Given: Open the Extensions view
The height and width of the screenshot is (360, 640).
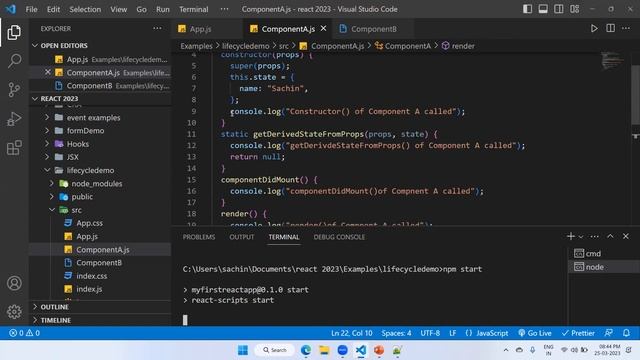Looking at the screenshot, I should [14, 148].
